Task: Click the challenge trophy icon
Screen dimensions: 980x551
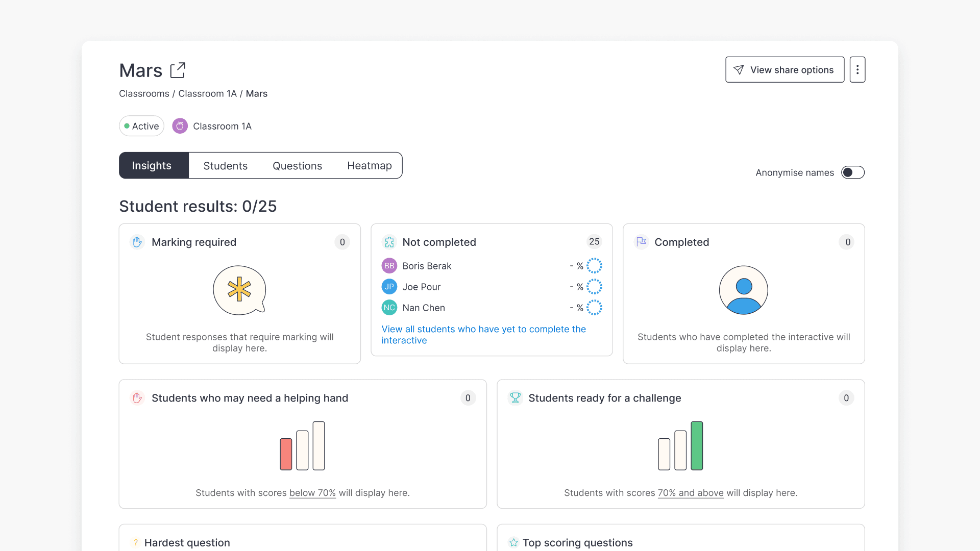Action: pyautogui.click(x=515, y=398)
